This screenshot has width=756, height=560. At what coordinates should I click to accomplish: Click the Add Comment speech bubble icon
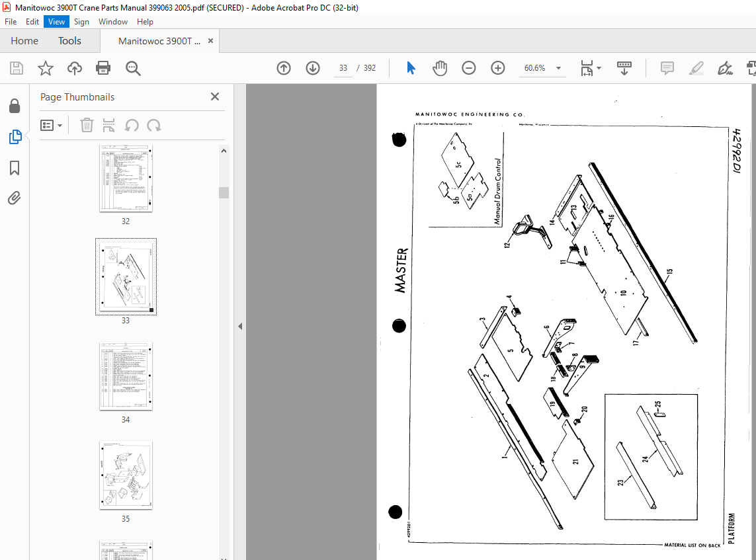pyautogui.click(x=667, y=68)
